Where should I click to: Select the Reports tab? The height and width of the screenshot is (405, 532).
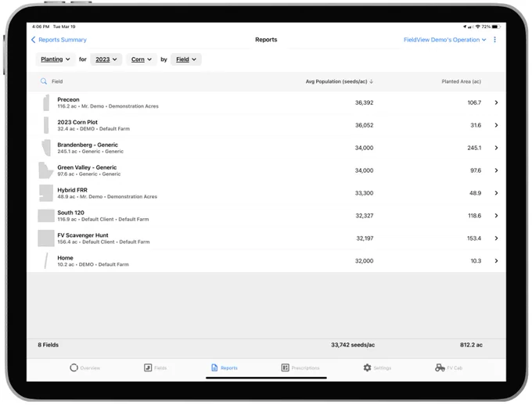(x=225, y=367)
